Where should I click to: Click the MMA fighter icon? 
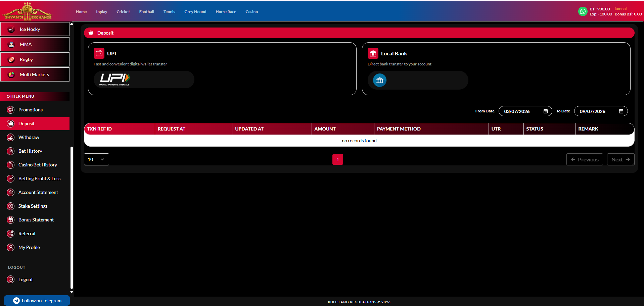11,44
